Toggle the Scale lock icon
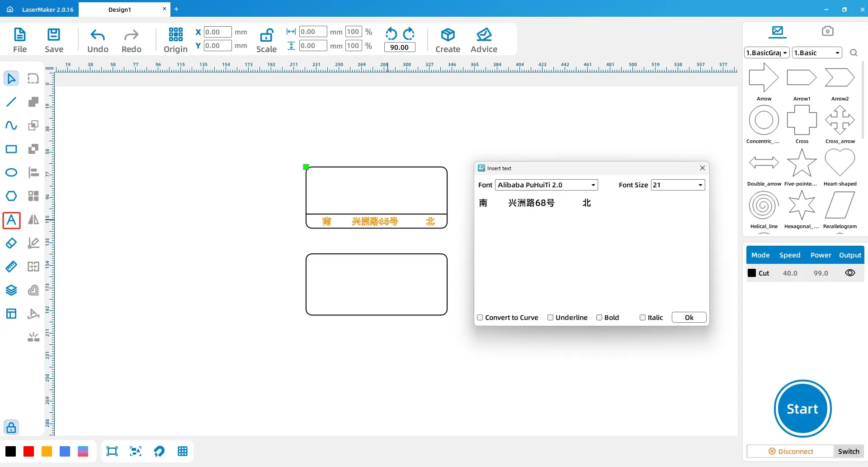Viewport: 868px width, 467px height. coord(266,40)
